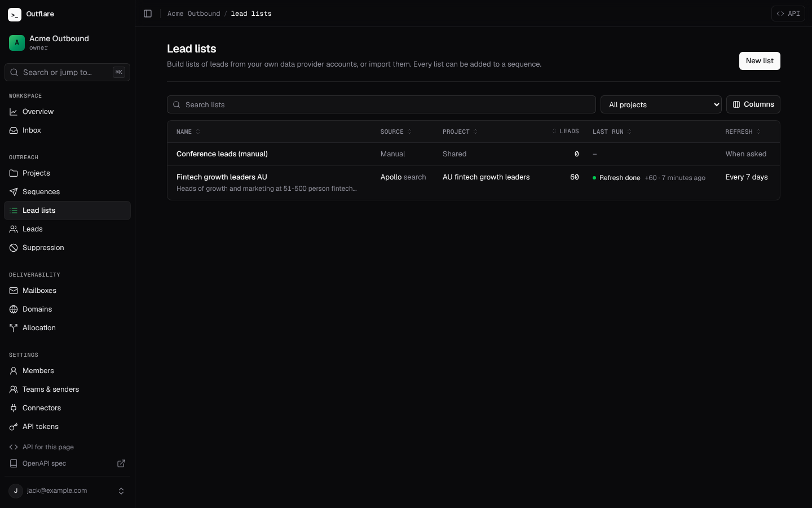Image resolution: width=812 pixels, height=508 pixels.
Task: Sort by the LAST RUN column header
Action: click(612, 132)
